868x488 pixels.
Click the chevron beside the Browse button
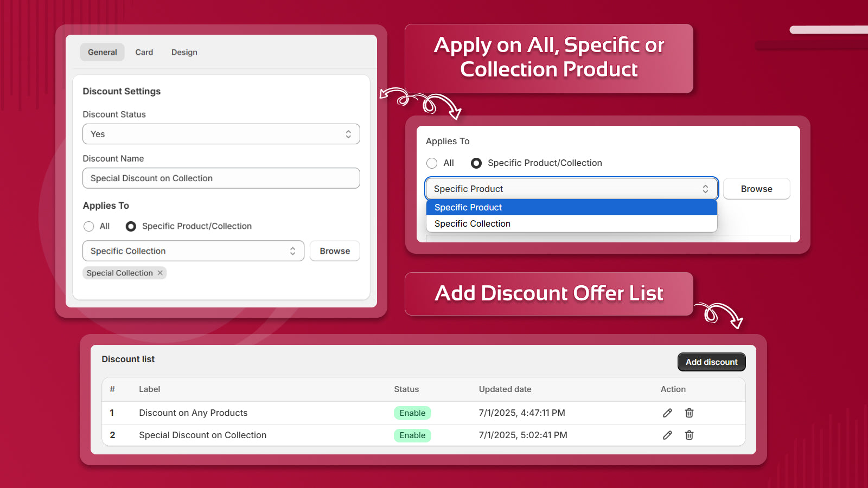(x=705, y=189)
